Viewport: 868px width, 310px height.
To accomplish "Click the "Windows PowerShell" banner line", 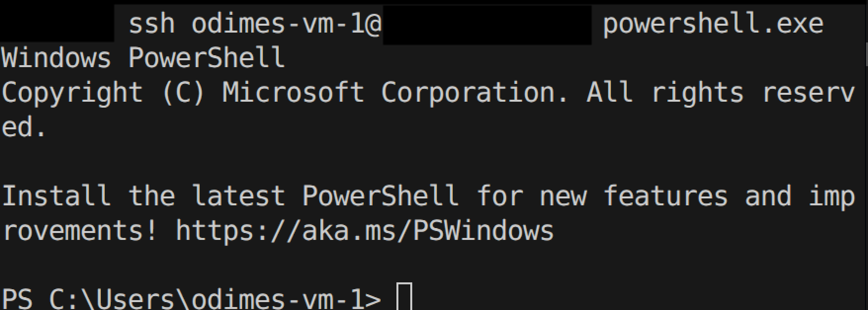I will tap(143, 58).
